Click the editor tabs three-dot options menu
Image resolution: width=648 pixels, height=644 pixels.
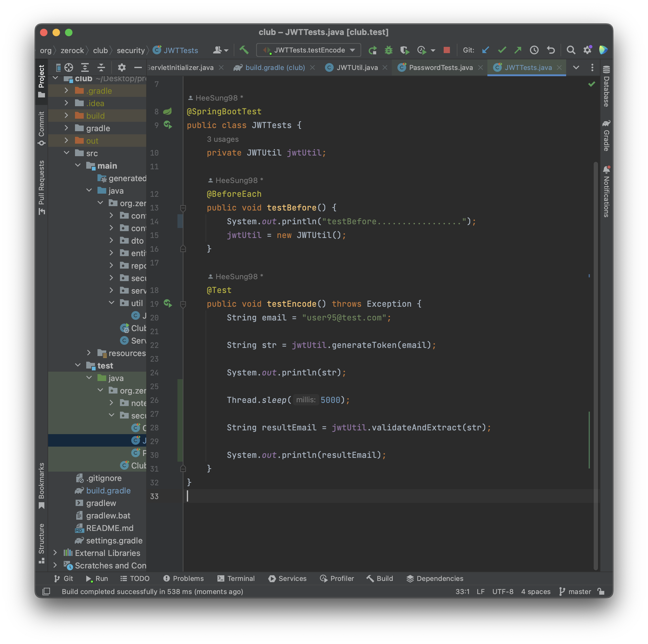pyautogui.click(x=592, y=67)
